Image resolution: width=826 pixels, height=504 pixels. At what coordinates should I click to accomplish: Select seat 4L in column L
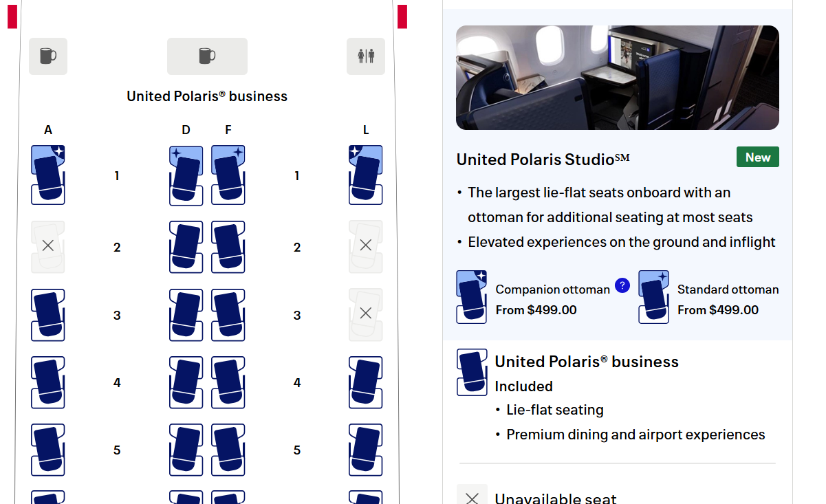pyautogui.click(x=365, y=382)
